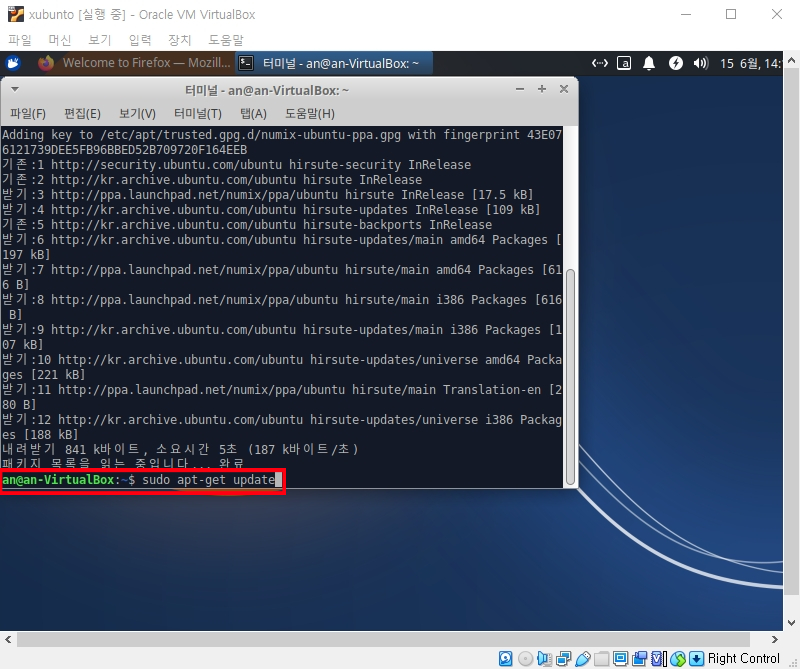Click VirtualBox horizontal scrollbar thumb

(383, 639)
